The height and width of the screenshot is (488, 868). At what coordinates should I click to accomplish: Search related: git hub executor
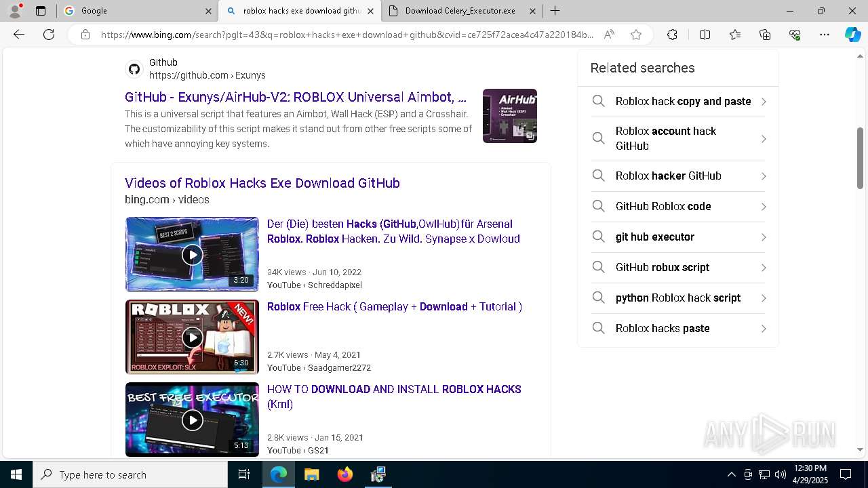[678, 237]
